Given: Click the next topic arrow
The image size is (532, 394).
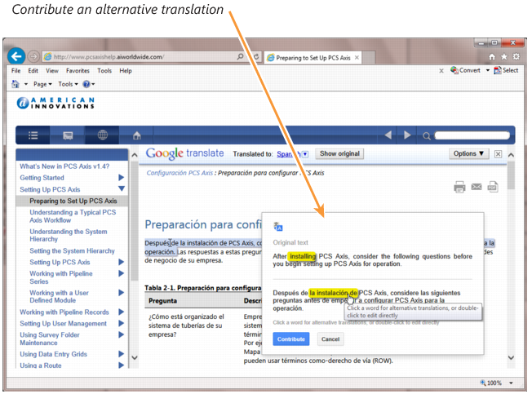Looking at the screenshot, I should [409, 135].
